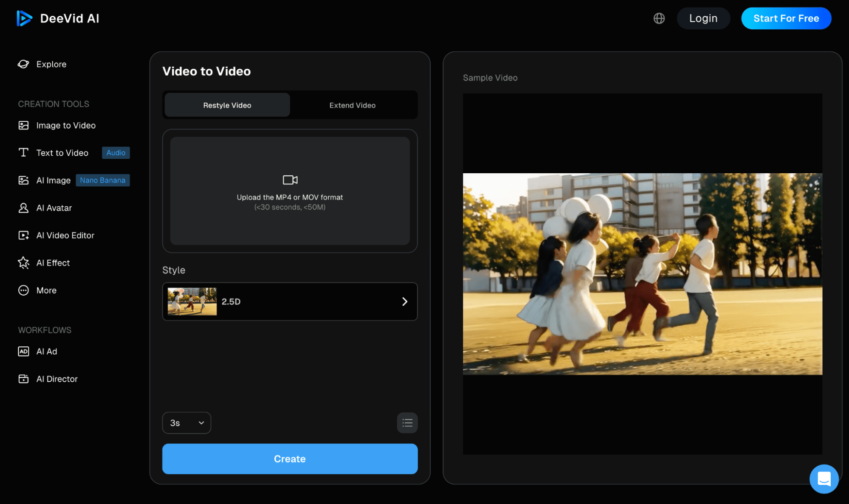Image resolution: width=849 pixels, height=504 pixels.
Task: Launch the AI Video Editor
Action: (x=65, y=235)
